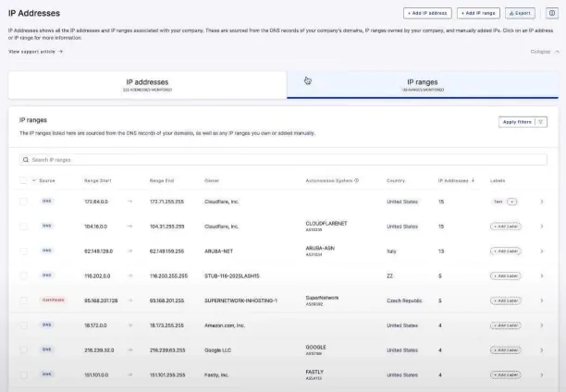Sort by the Source column header
This screenshot has height=392, width=566.
coord(47,180)
